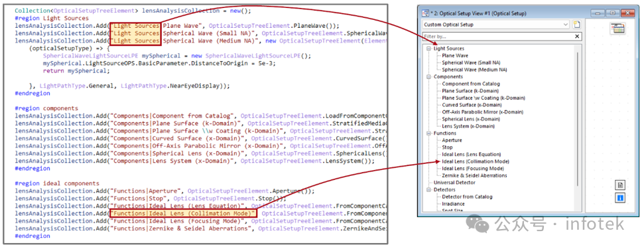This screenshot has width=644, height=249.
Task: Select Plane Wave in the tree
Action: pyautogui.click(x=455, y=56)
